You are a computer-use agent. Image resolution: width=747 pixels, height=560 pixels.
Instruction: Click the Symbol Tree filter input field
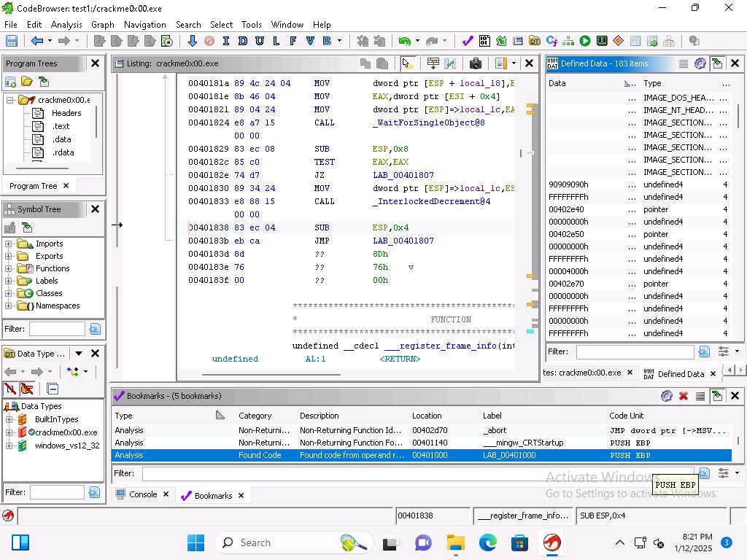57,330
